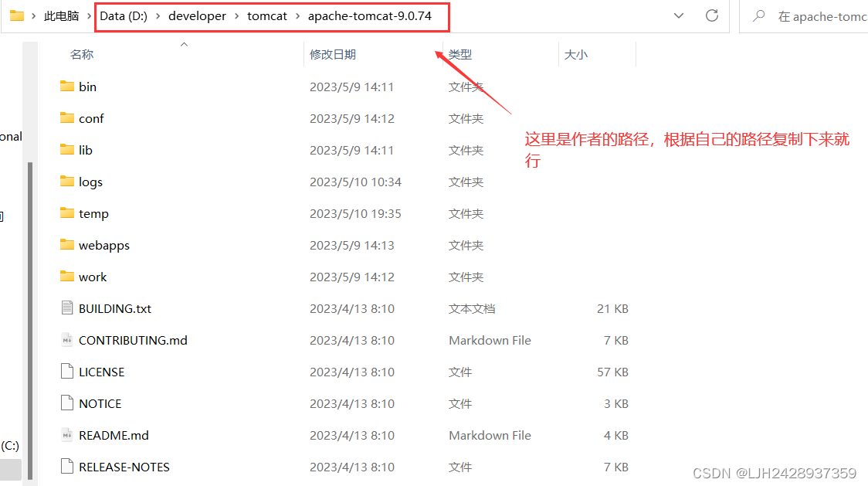Open address bar history dropdown

point(679,15)
